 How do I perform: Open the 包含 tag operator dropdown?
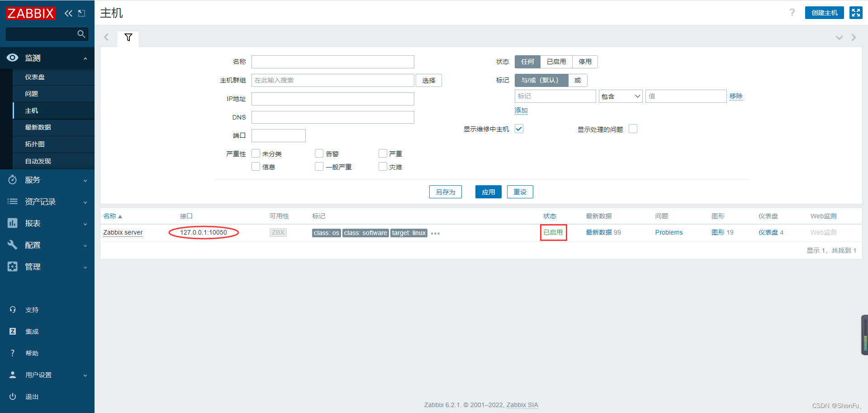coord(621,96)
